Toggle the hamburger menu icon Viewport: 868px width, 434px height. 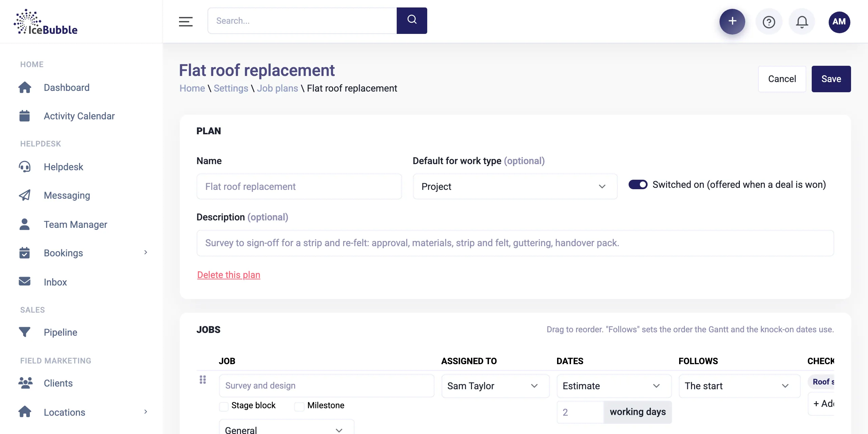(185, 22)
